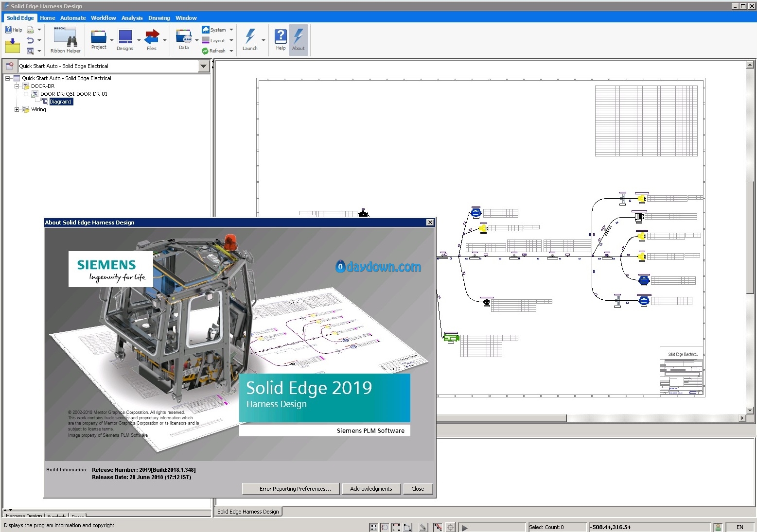Click the EN language indicator
Viewport: 757px width, 532px height.
739,527
